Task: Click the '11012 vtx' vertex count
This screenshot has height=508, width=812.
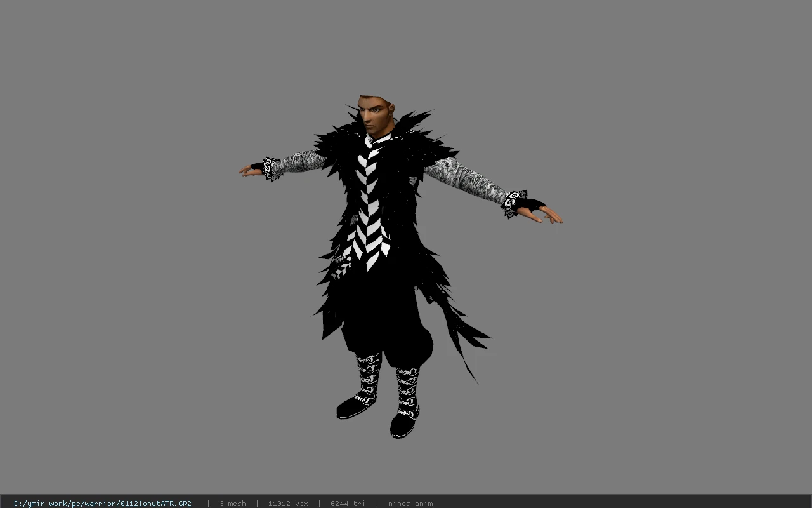Action: pos(288,504)
